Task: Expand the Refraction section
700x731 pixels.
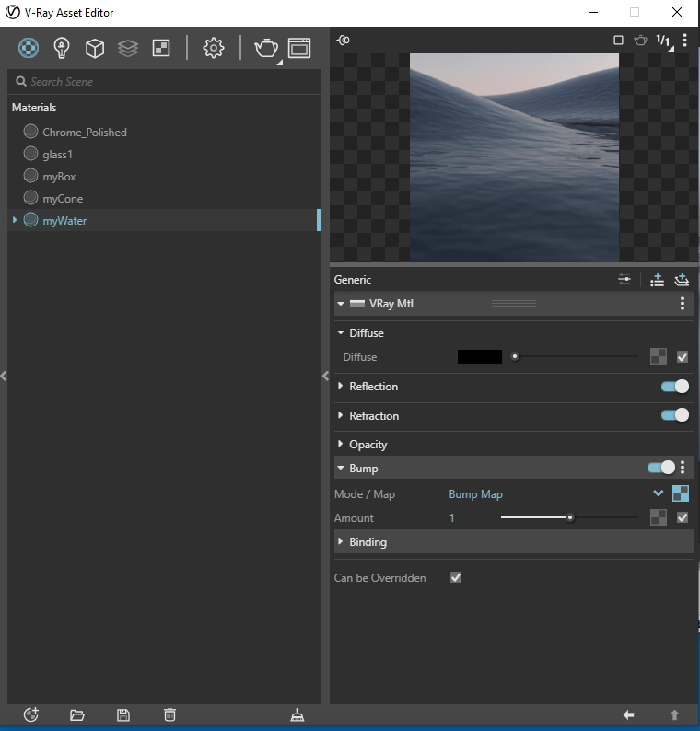Action: coord(341,415)
